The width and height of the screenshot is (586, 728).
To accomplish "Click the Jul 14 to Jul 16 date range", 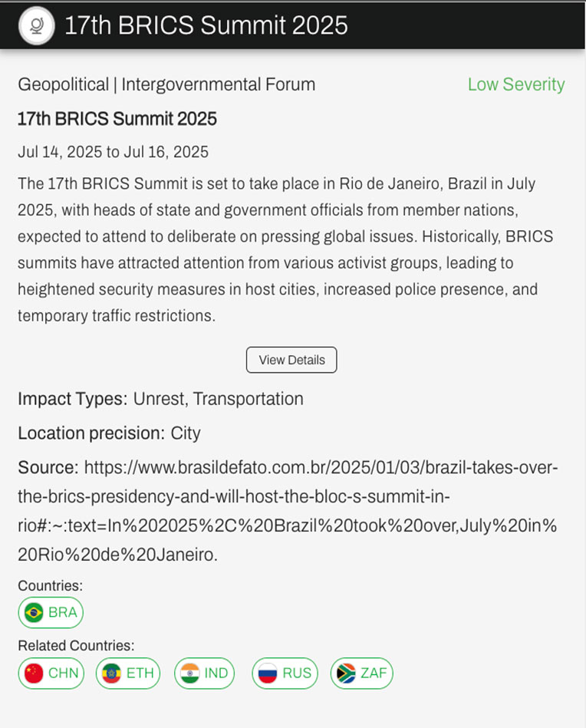I will point(113,152).
